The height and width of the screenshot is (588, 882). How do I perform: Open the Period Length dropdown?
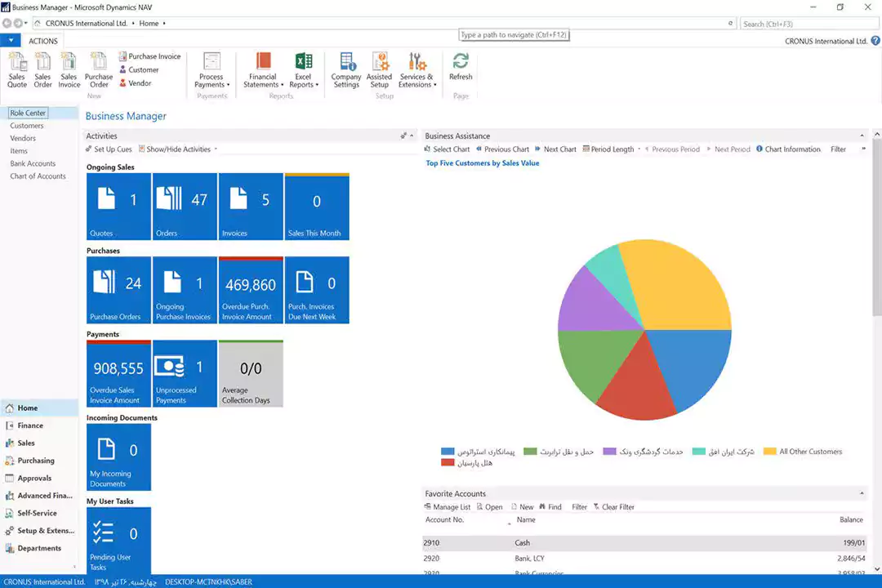(612, 149)
